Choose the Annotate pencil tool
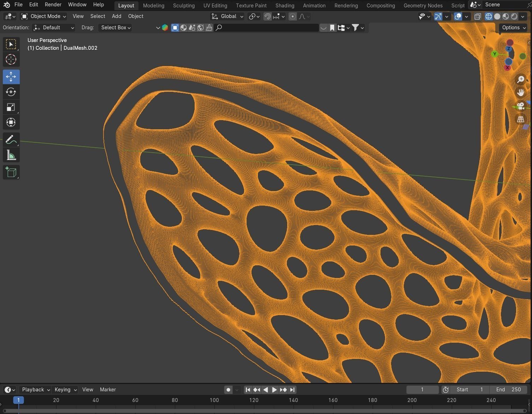Screen dimensions: 532x414 click(11, 140)
